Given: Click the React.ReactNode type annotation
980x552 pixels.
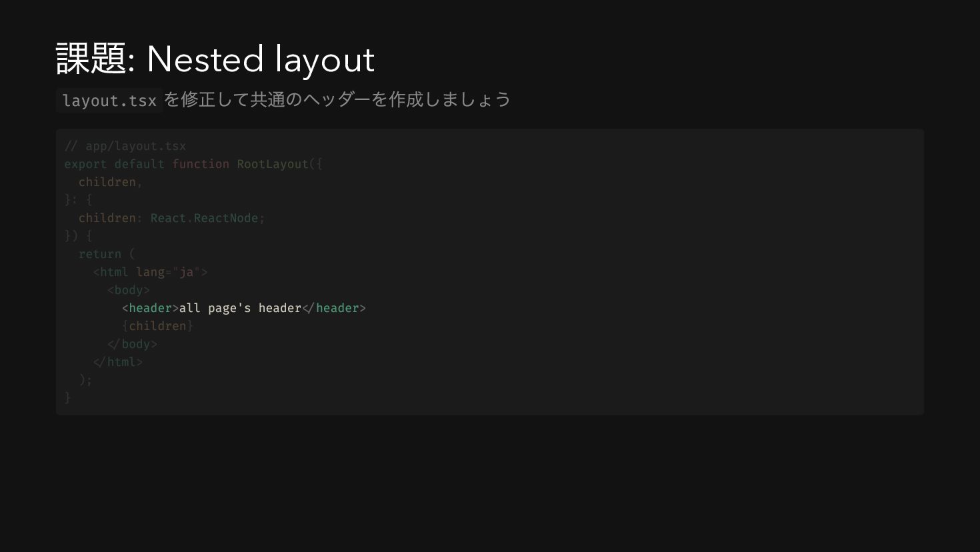Looking at the screenshot, I should tap(204, 218).
